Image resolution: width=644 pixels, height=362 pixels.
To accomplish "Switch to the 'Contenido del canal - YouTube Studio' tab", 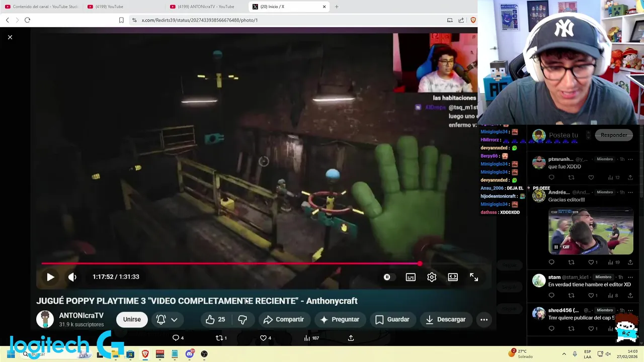I will point(41,7).
